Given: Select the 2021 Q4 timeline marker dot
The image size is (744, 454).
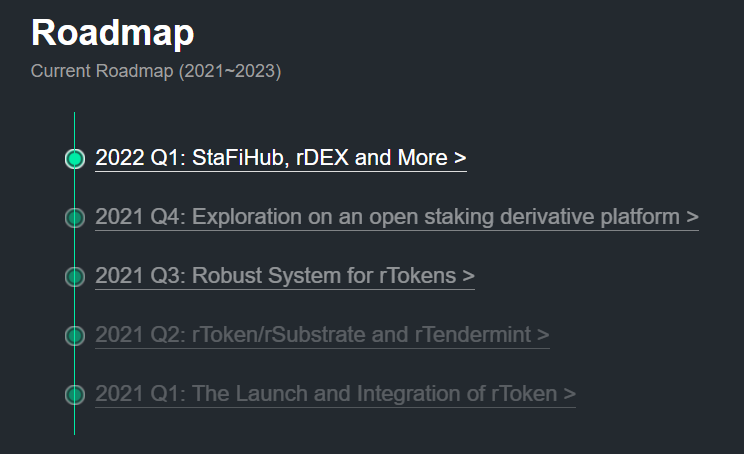Looking at the screenshot, I should click(75, 218).
